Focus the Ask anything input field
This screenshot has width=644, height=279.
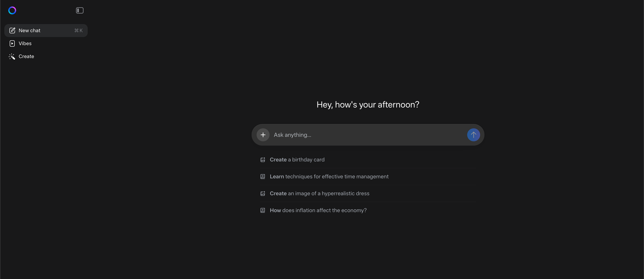pos(367,135)
